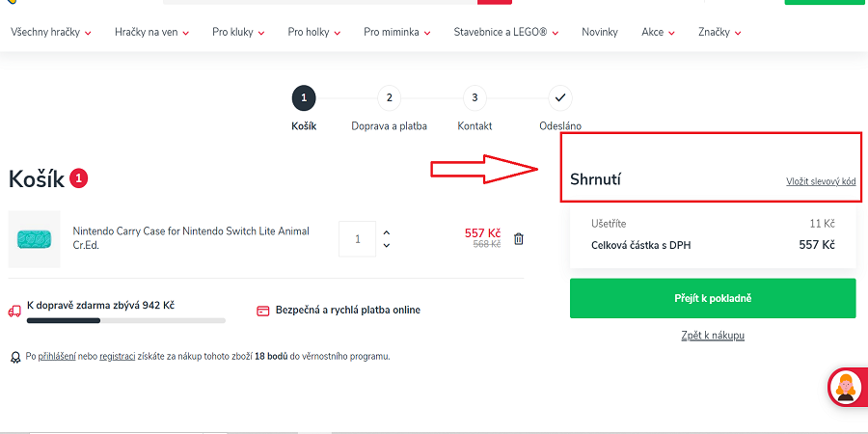Open the Nintendo Carry Case product thumbnail
The height and width of the screenshot is (434, 868).
[x=35, y=239]
